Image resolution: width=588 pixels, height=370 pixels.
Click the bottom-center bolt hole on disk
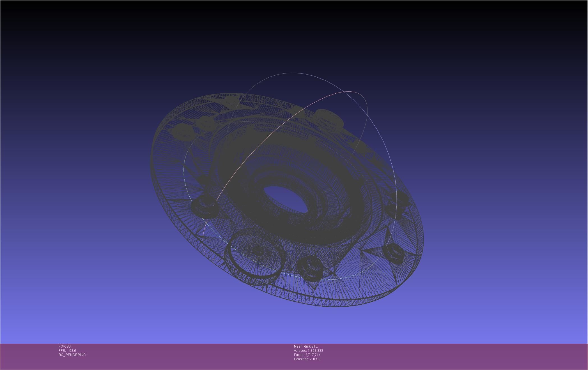click(x=310, y=266)
